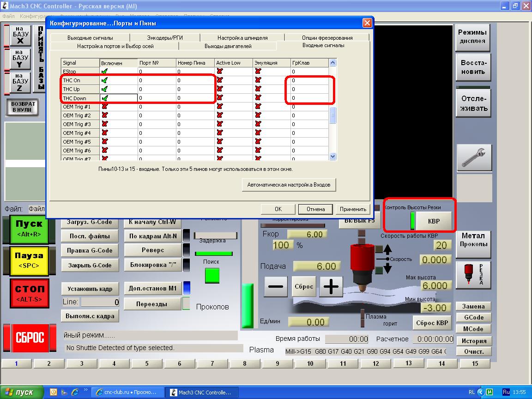Toggle THC On enabled checkmark
This screenshot has height=399, width=532.
(x=104, y=80)
